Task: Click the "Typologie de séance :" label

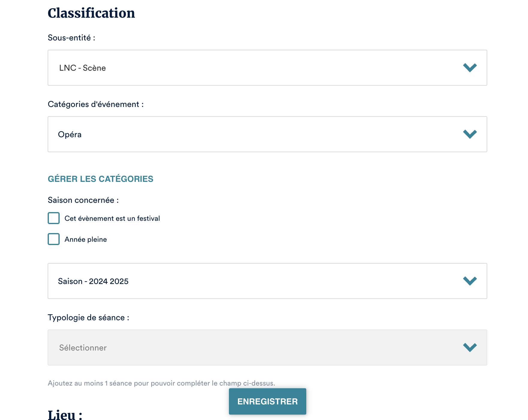Action: point(88,318)
